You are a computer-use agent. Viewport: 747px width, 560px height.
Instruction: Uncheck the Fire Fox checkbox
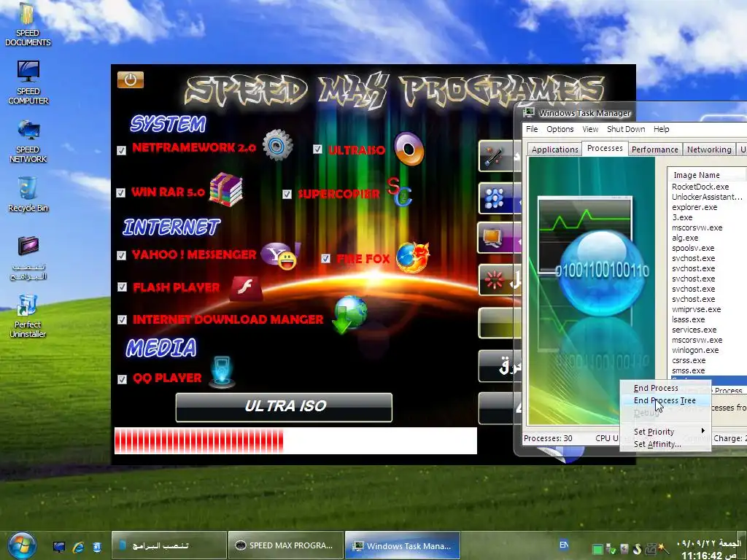[326, 259]
